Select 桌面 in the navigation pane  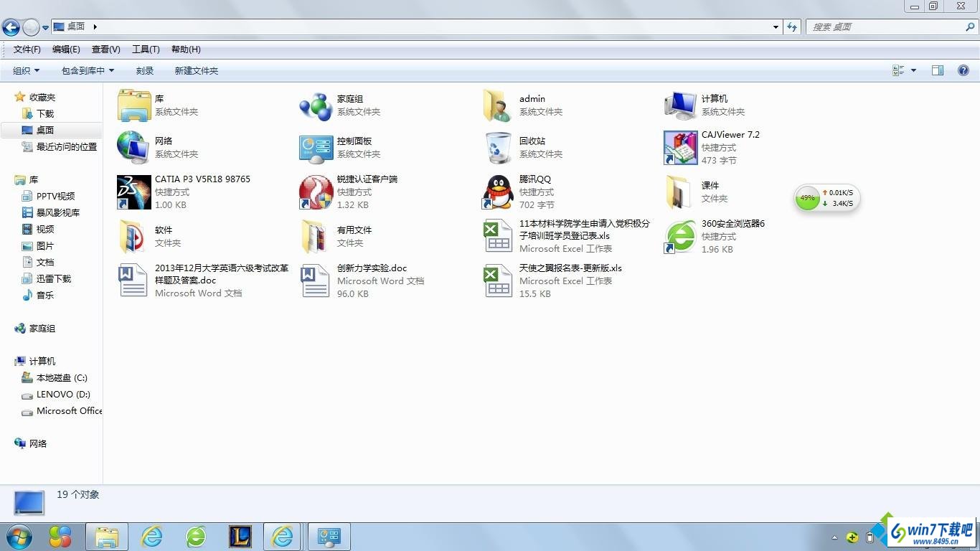(45, 130)
